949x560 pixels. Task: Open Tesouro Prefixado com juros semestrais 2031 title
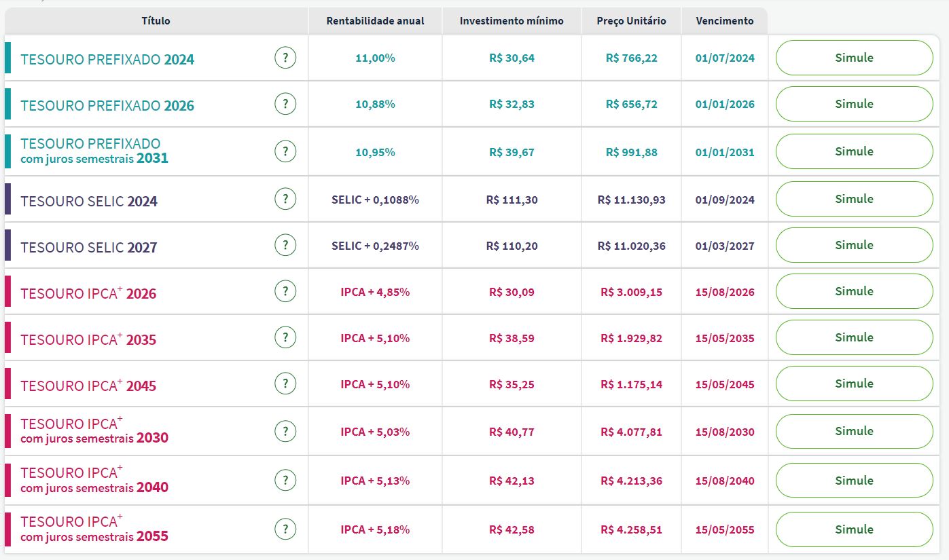pos(94,151)
